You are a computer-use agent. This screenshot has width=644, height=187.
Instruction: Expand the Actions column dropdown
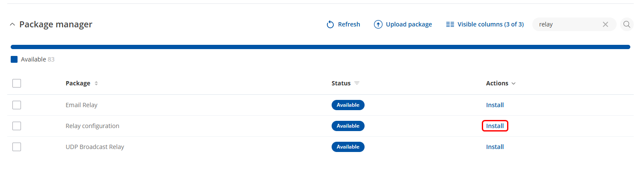[x=513, y=84]
